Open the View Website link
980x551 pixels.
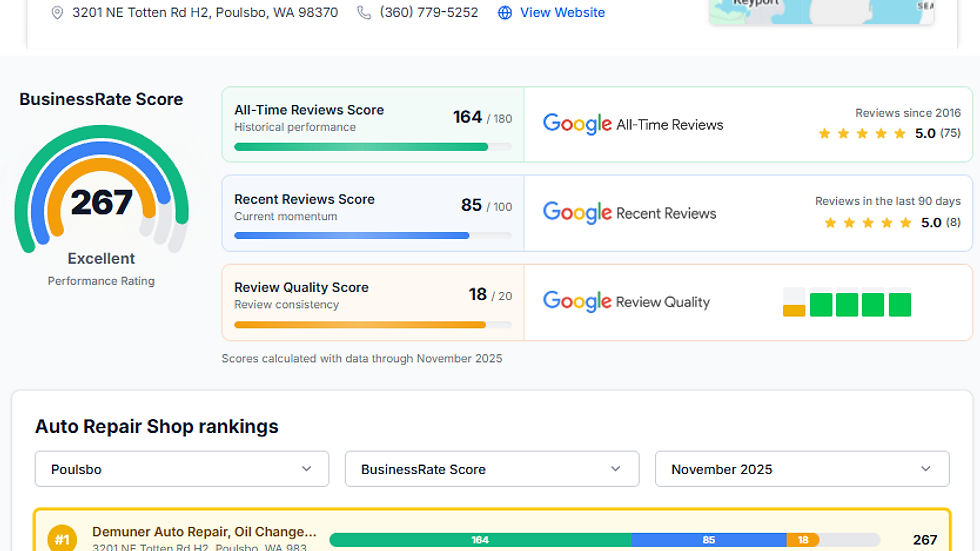pos(562,12)
